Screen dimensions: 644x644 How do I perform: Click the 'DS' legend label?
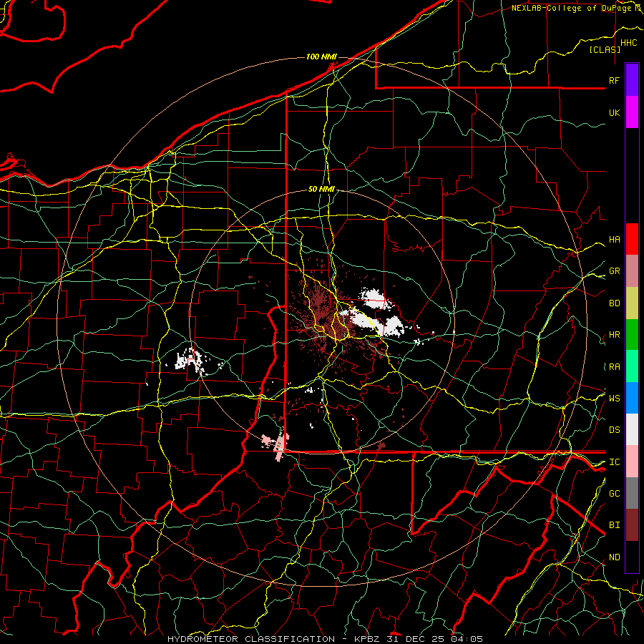pos(614,430)
